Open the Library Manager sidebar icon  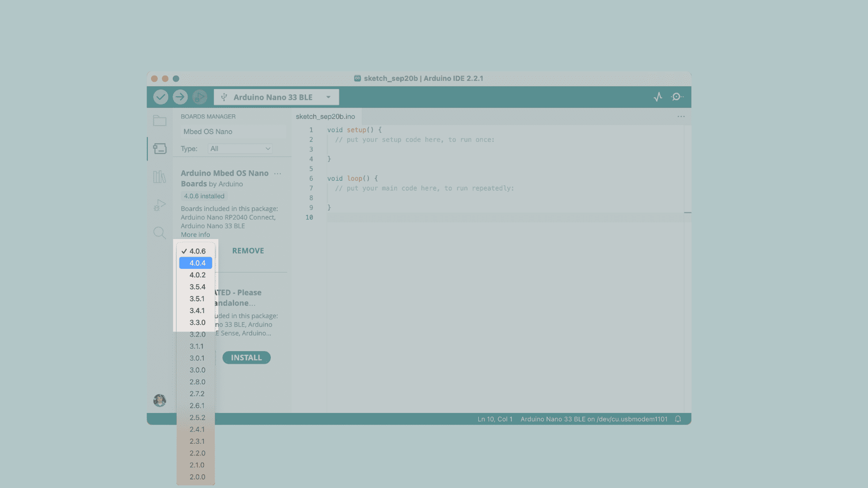[x=160, y=177]
